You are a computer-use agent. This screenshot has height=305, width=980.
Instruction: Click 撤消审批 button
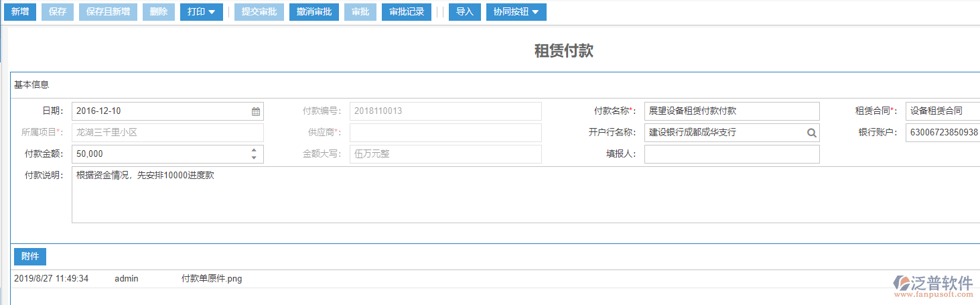click(314, 12)
